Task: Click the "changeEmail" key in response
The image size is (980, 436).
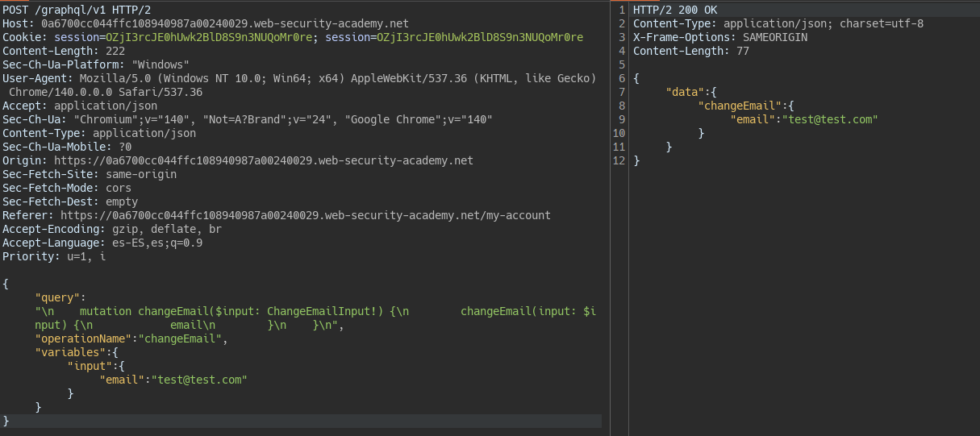Action: [740, 106]
